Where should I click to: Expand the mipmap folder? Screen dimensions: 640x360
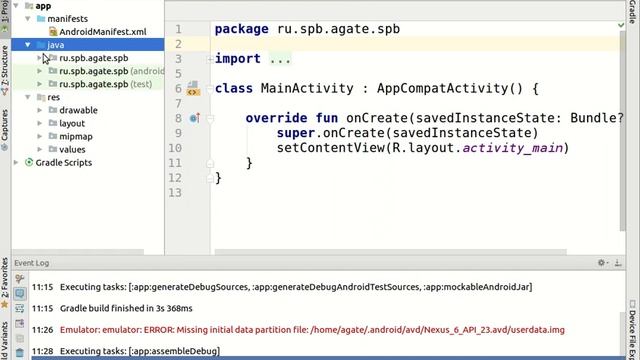(x=40, y=136)
